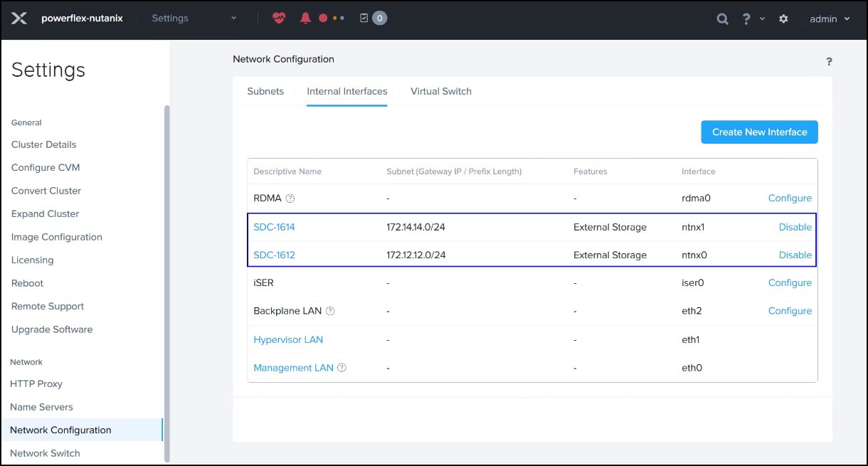Click the eth1 interface cell

[690, 339]
